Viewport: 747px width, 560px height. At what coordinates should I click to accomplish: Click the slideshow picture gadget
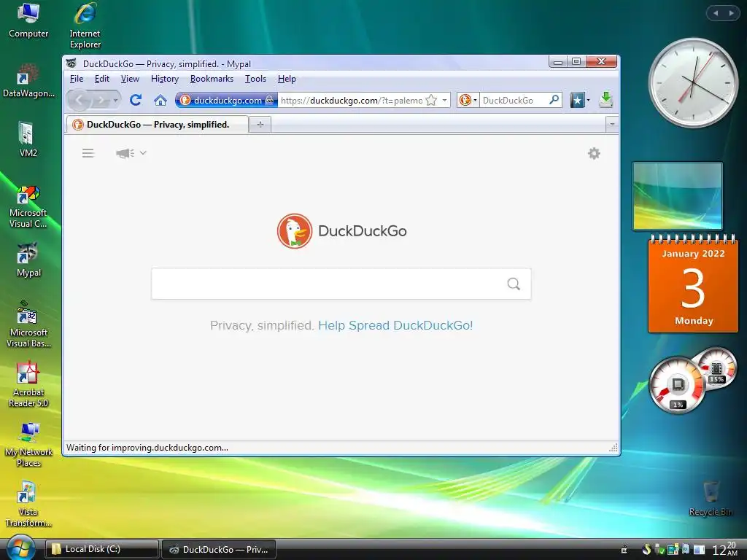[678, 196]
